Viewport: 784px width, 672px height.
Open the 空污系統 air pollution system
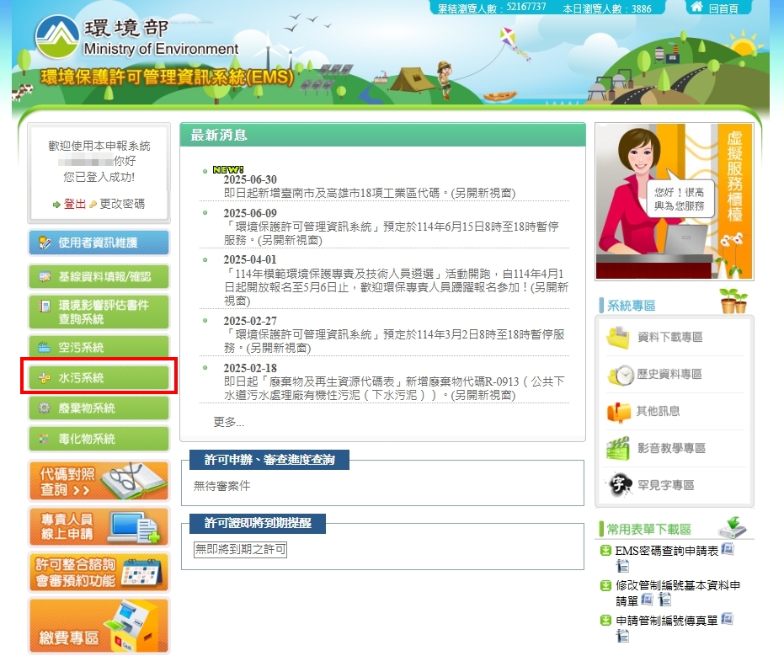(99, 348)
